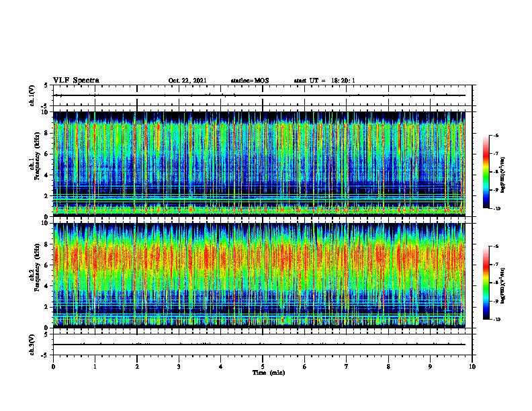Click time axis tick label "8"
532x411 pixels.
(388, 367)
